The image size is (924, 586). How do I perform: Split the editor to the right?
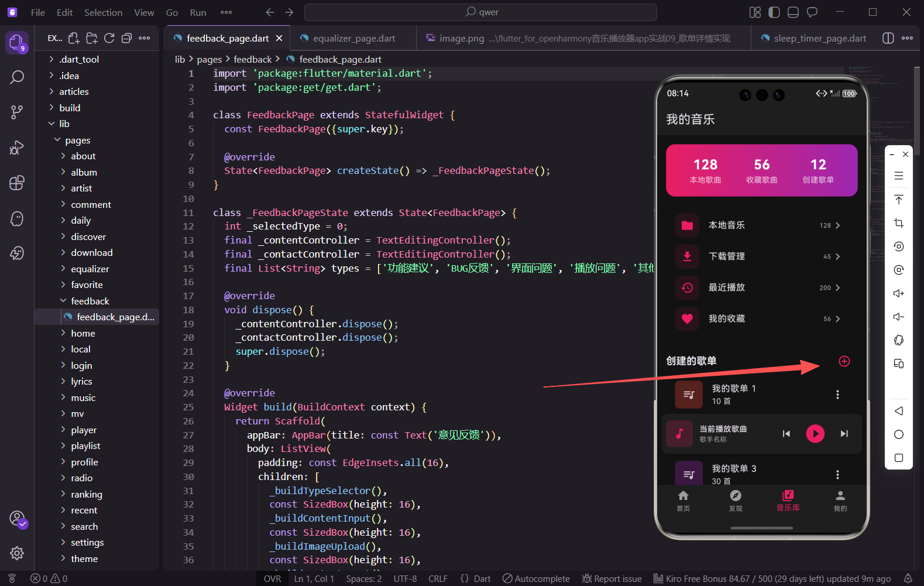tap(888, 38)
